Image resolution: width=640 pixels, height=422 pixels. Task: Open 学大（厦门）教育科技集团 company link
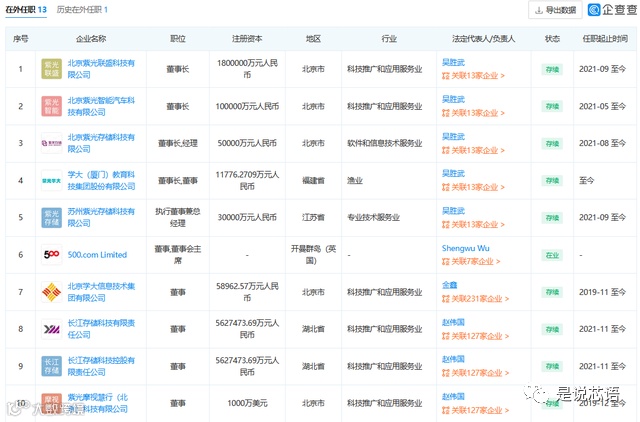pyautogui.click(x=101, y=180)
